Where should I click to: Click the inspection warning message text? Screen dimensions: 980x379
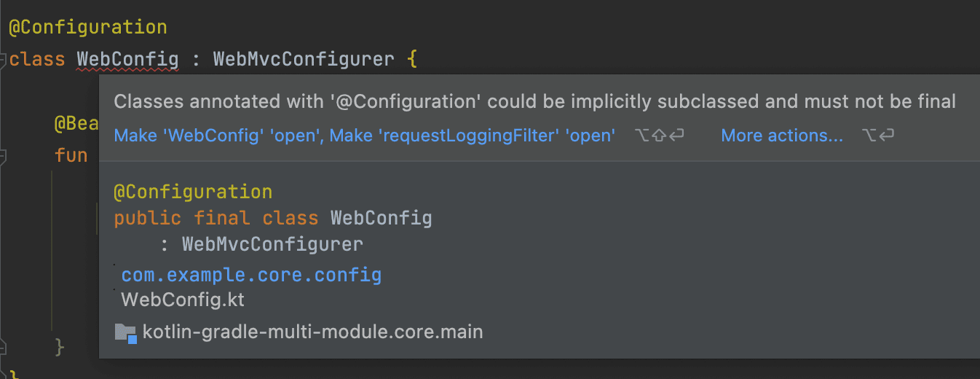coord(534,101)
